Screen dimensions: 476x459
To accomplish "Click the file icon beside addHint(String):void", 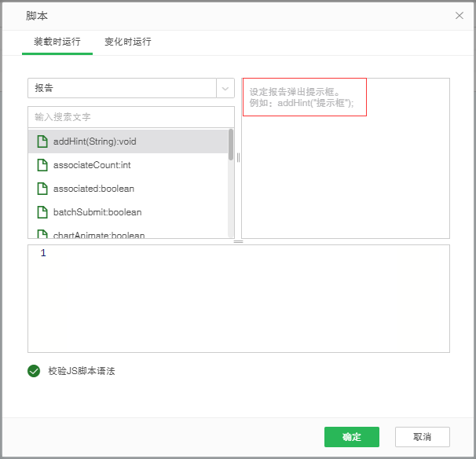I will (x=42, y=141).
